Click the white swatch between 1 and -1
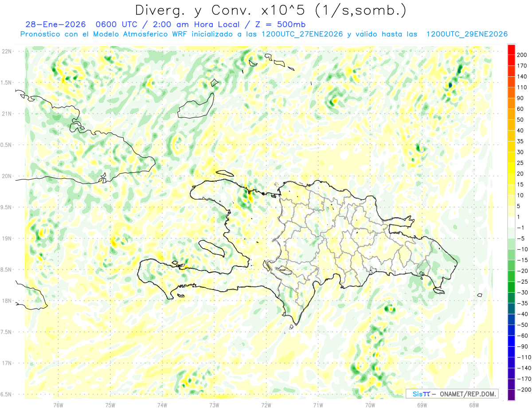The image size is (532, 411). (x=511, y=222)
